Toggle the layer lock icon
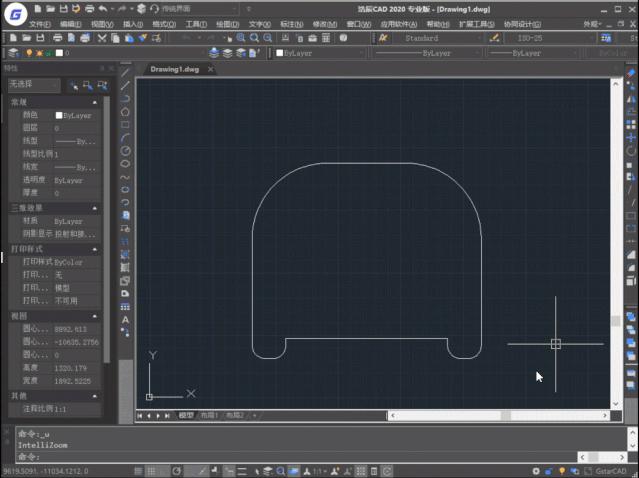639x478 pixels. tap(48, 53)
